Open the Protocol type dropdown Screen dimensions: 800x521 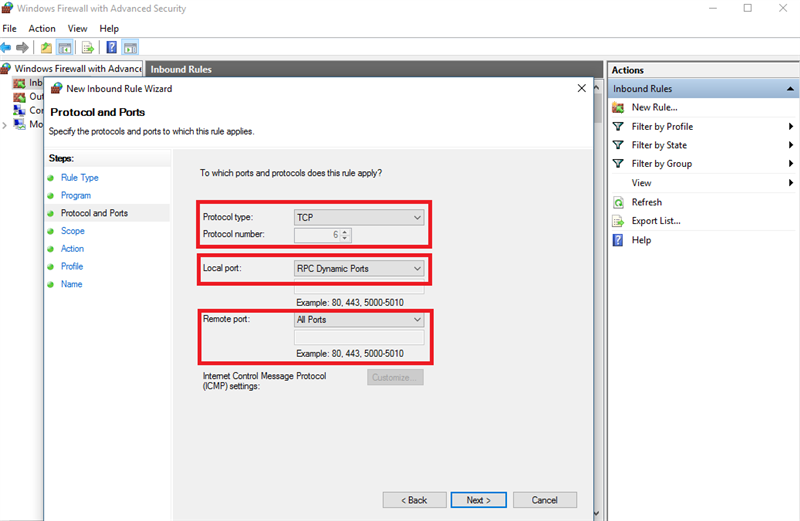click(x=359, y=217)
